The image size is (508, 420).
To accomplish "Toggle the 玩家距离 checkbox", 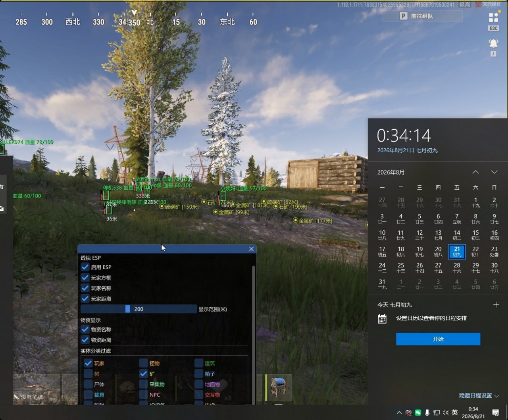I will tap(85, 299).
